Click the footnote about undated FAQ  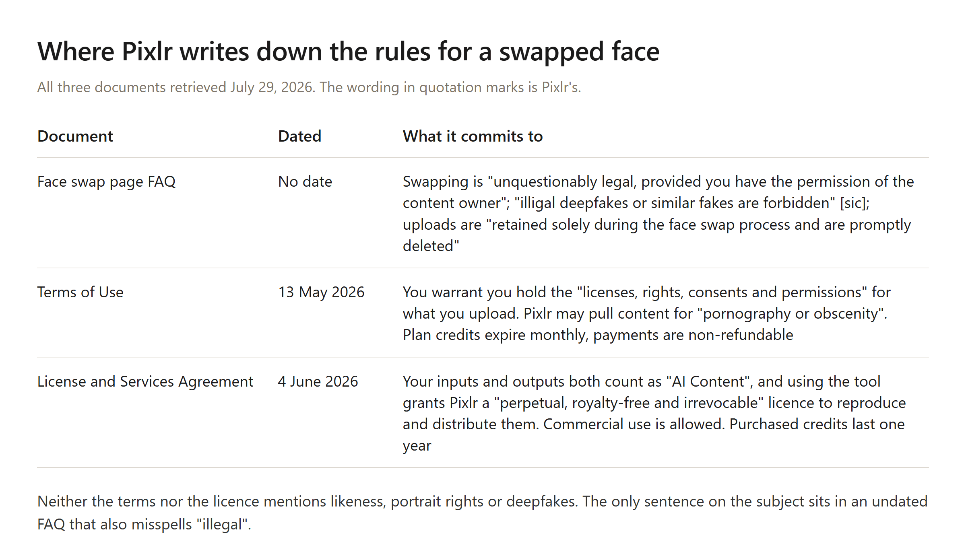tap(482, 513)
